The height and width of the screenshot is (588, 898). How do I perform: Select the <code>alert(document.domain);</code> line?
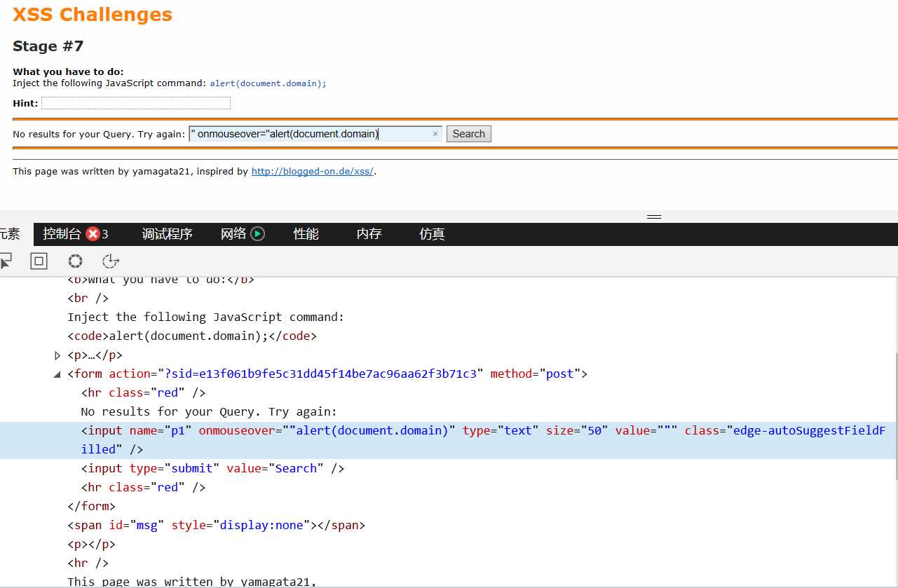192,336
